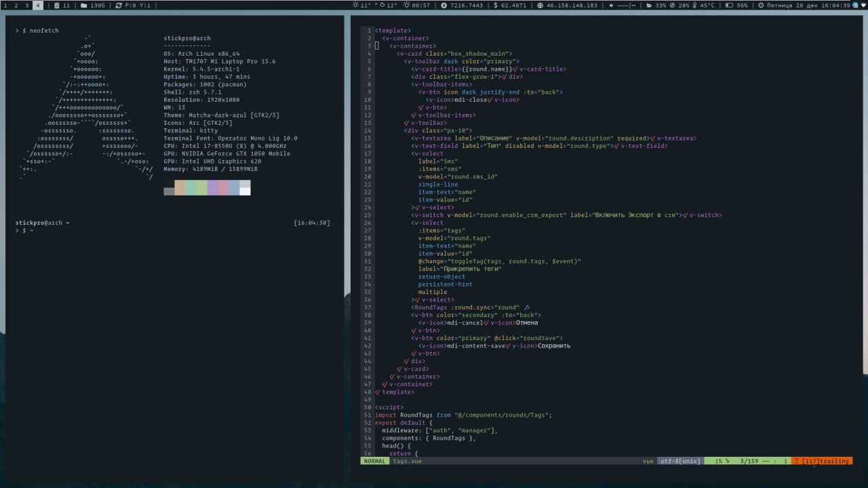868x488 pixels.
Task: Click the trash icon showing 11
Action: [57, 5]
